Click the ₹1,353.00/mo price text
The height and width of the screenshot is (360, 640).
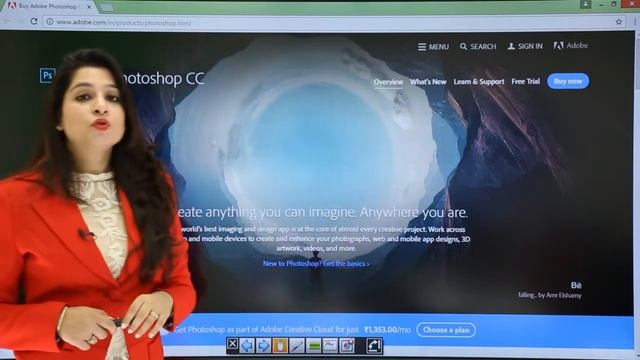tap(387, 329)
